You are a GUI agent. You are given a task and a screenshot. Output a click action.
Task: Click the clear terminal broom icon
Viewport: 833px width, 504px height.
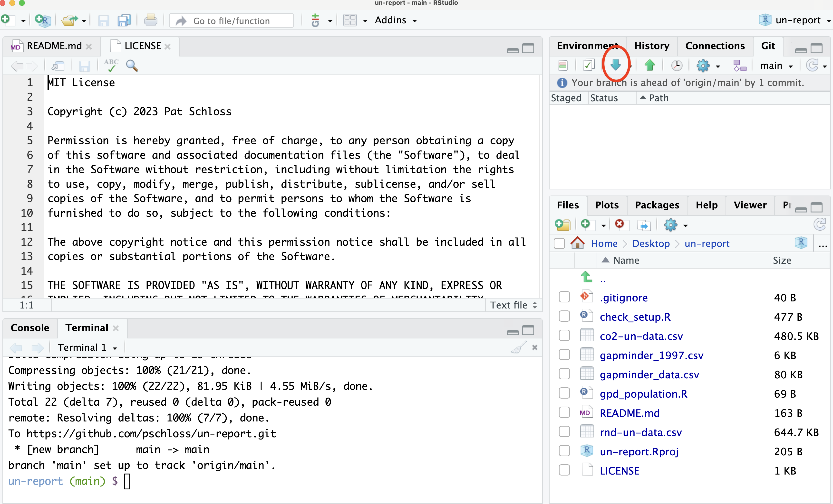click(x=518, y=347)
